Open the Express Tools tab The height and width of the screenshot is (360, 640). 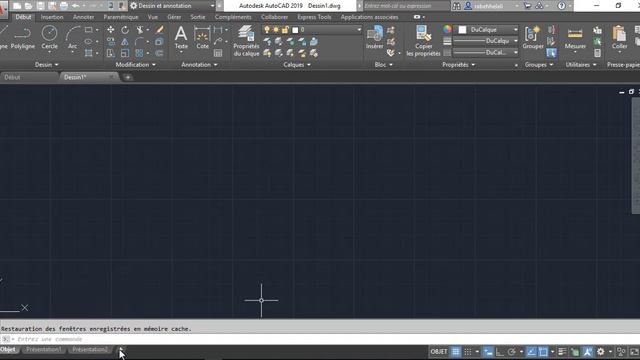314,17
